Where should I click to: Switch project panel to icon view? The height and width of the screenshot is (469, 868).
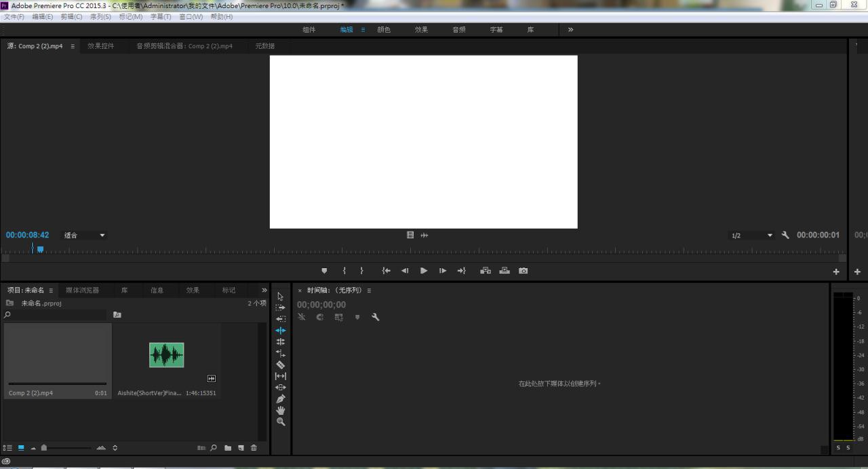coord(21,448)
